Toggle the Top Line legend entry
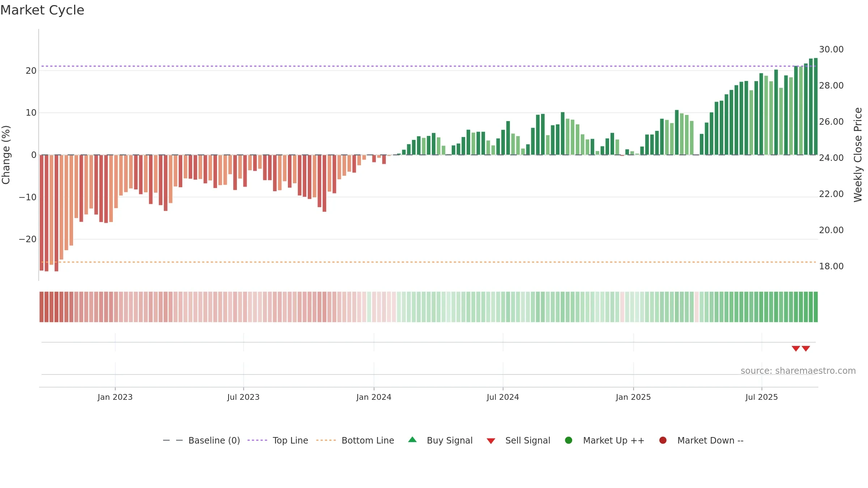The image size is (868, 488). pyautogui.click(x=278, y=440)
